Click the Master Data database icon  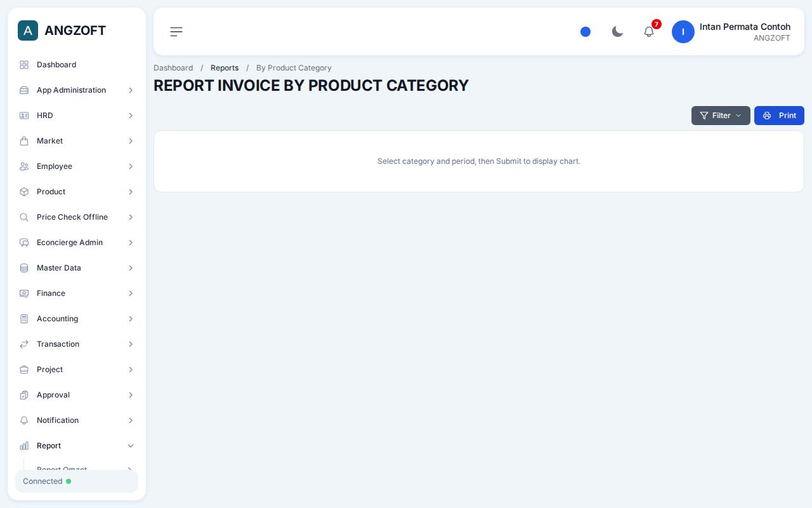pyautogui.click(x=24, y=268)
